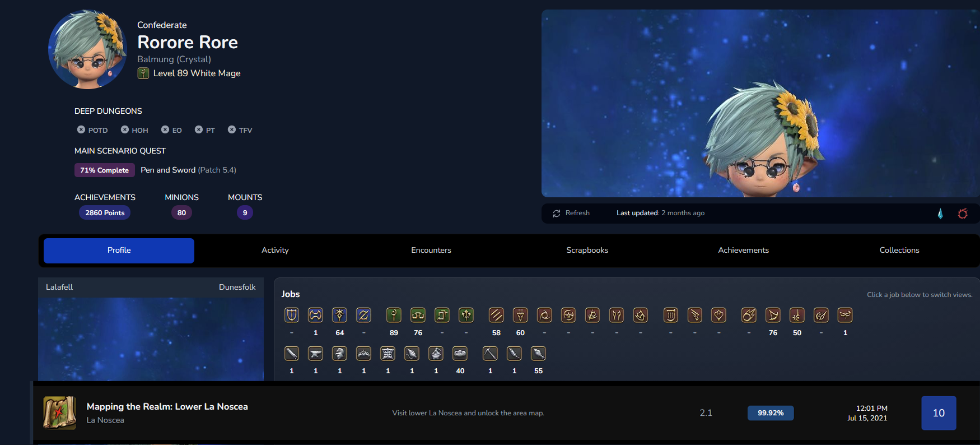The height and width of the screenshot is (445, 980).
Task: Select the Sage job icon
Action: pos(466,315)
